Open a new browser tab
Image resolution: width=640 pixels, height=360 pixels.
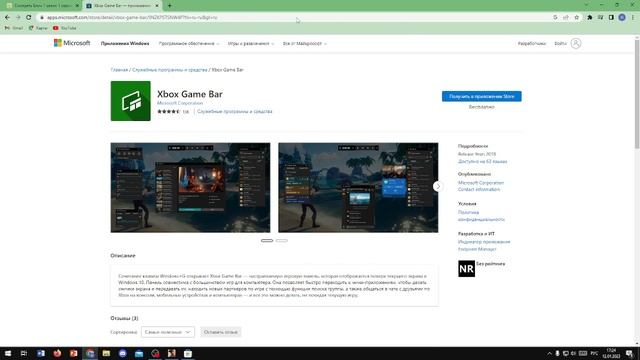tap(169, 6)
